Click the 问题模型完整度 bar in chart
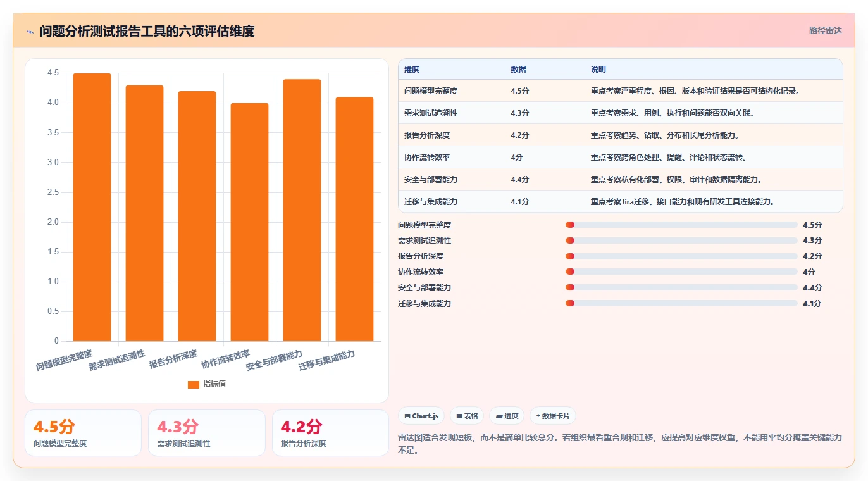868x481 pixels. (92, 208)
